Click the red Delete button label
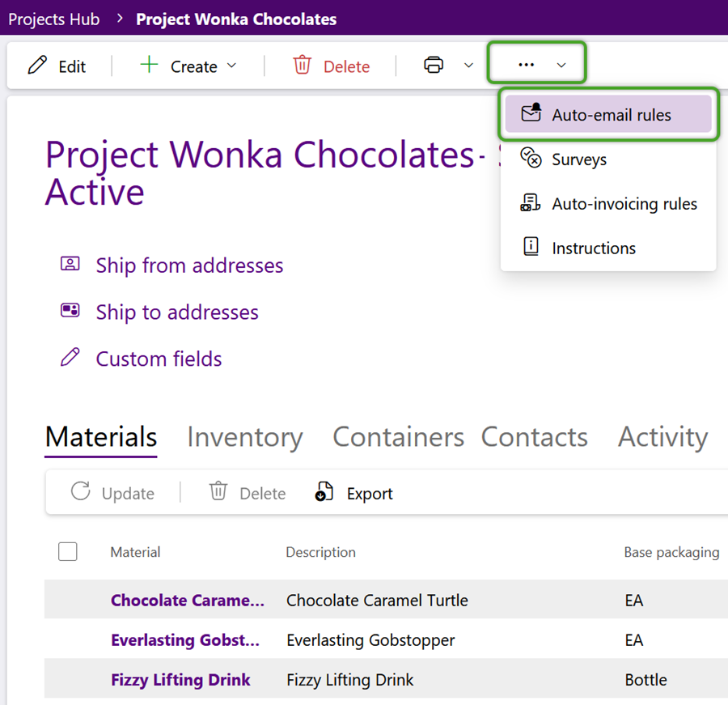 click(347, 66)
